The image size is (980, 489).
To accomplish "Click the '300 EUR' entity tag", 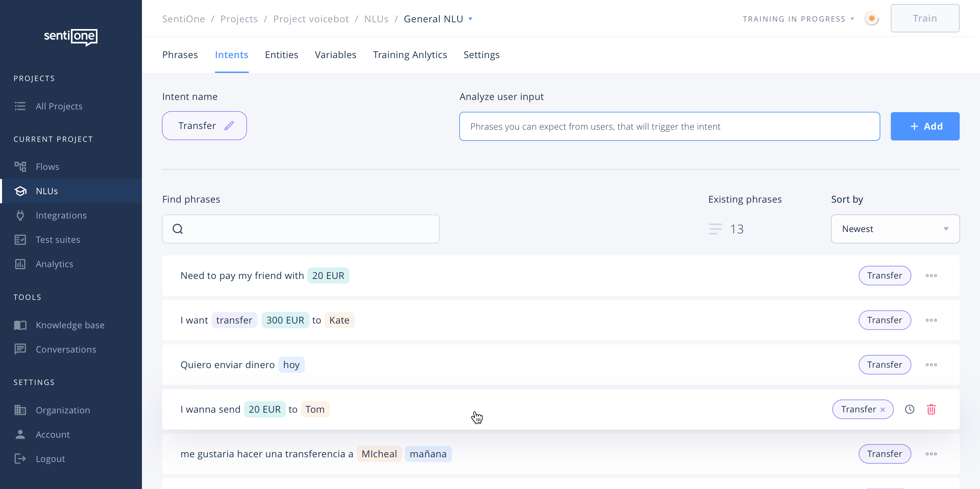I will point(285,320).
